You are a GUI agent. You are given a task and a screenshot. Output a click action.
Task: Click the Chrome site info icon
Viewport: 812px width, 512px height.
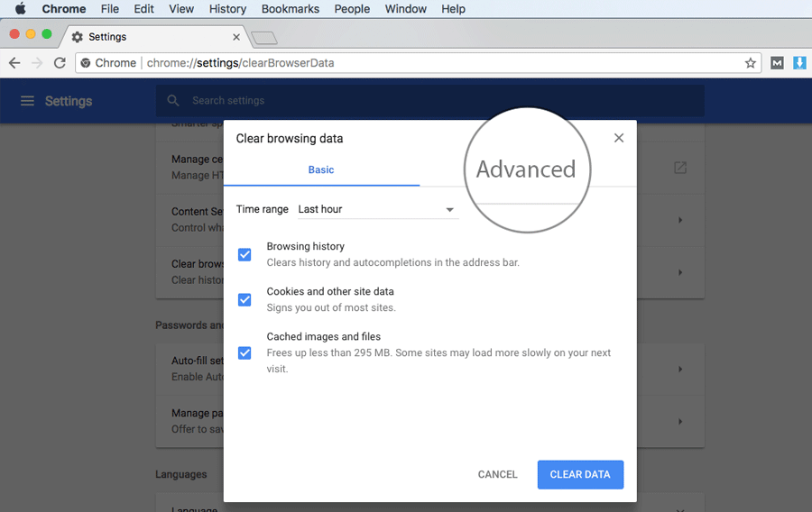86,63
